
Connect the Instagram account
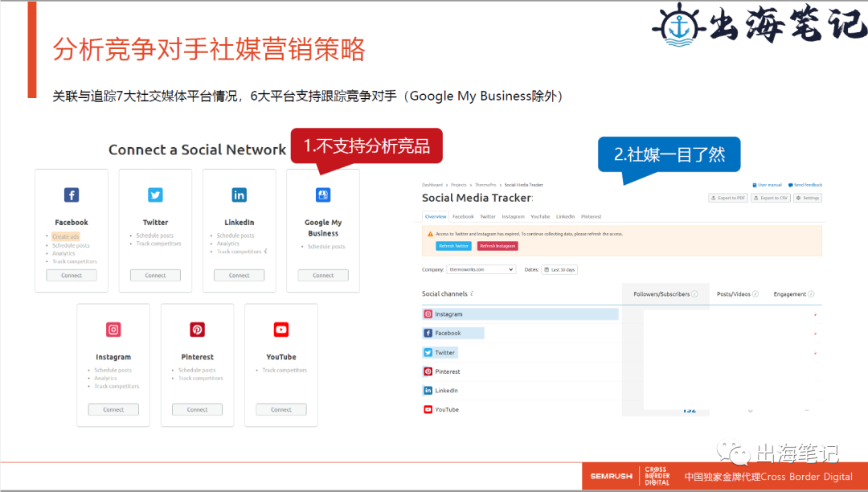click(x=113, y=409)
